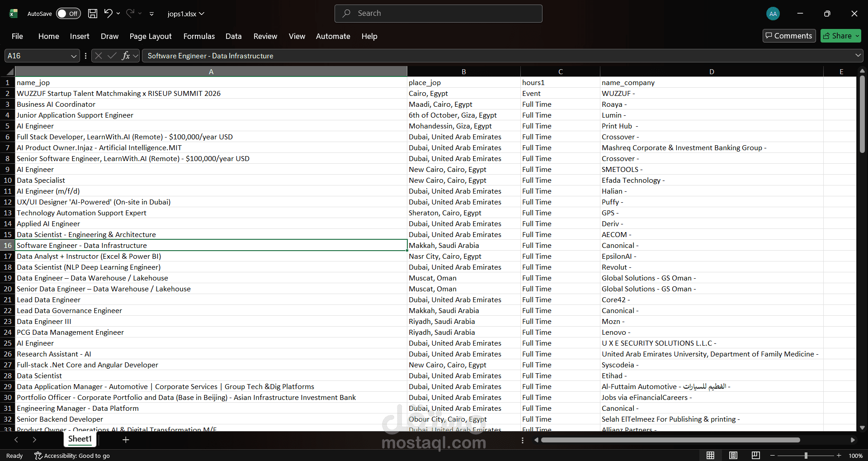Image resolution: width=868 pixels, height=461 pixels.
Task: Open the jops1.xlsx file name dropdown
Action: click(186, 14)
